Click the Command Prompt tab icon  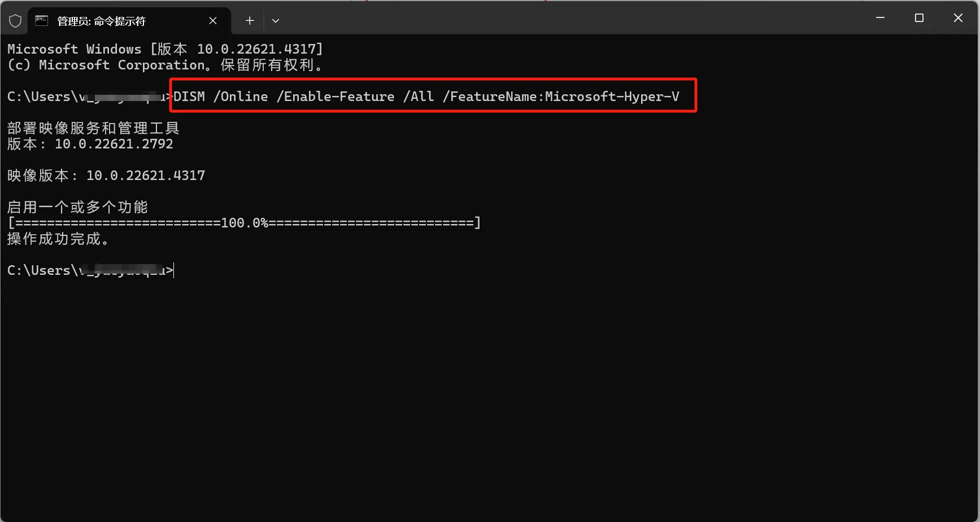point(42,21)
